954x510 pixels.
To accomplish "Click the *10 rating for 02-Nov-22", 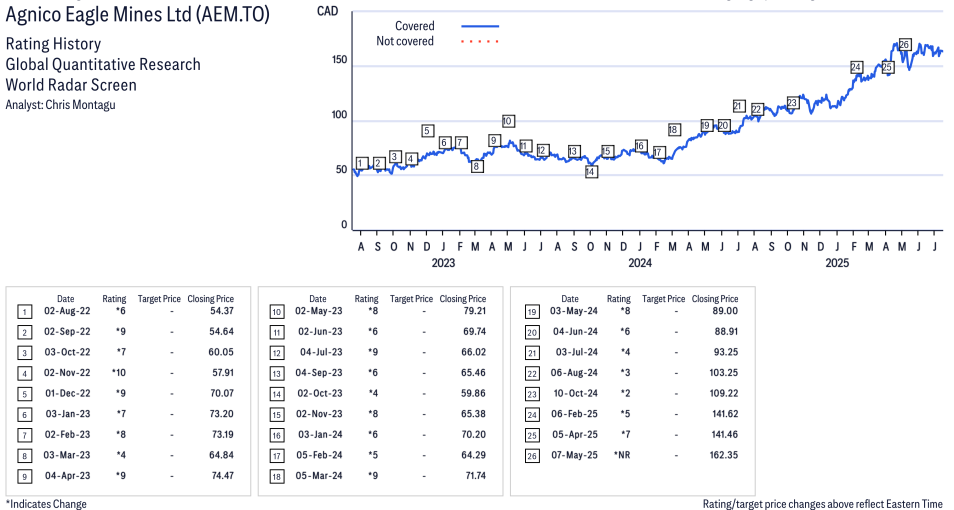I will click(x=119, y=372).
